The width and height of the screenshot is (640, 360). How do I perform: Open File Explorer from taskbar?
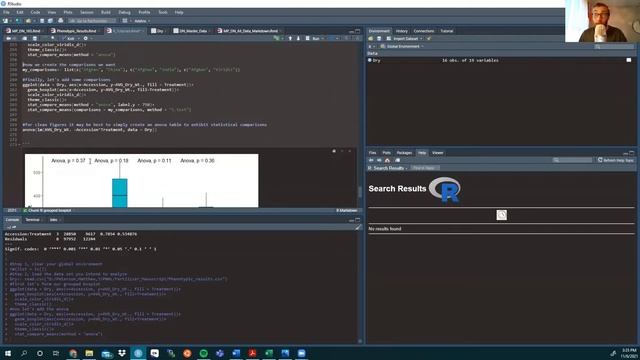pyautogui.click(x=89, y=353)
